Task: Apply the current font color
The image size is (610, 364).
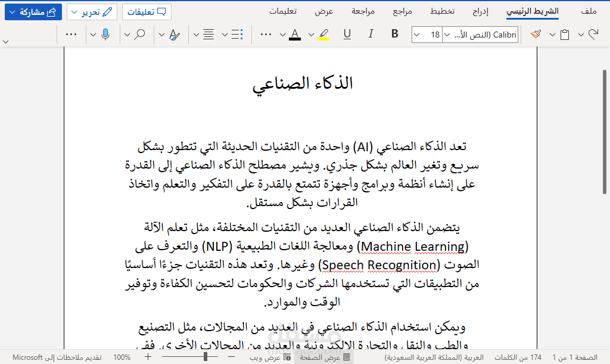Action: pyautogui.click(x=294, y=35)
